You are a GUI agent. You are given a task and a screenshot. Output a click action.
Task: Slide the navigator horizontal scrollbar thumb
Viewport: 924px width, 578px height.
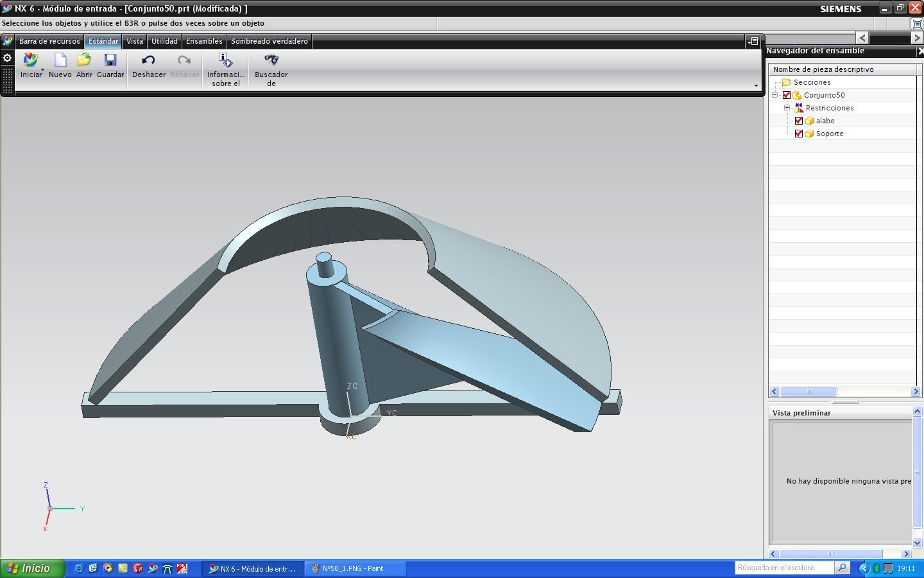(809, 391)
